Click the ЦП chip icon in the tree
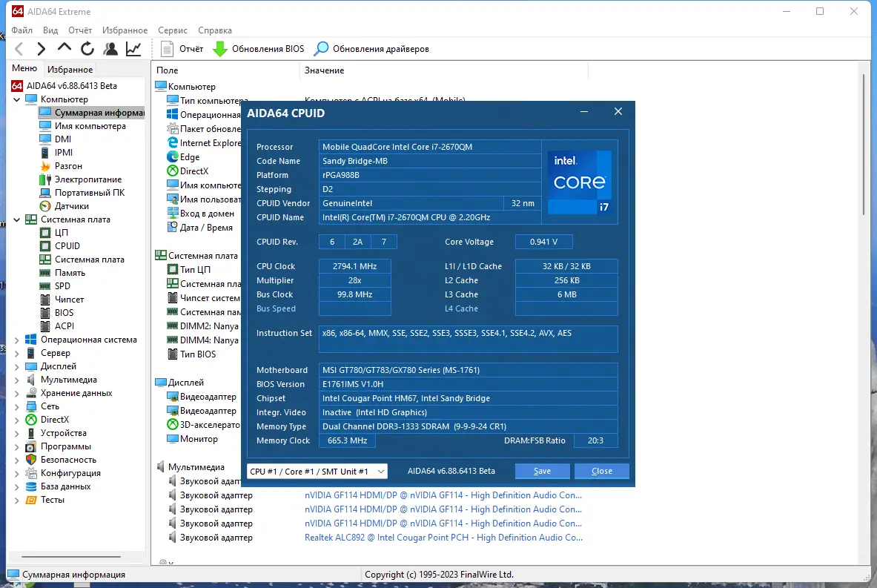Screen dimensions: 877x588 click(45, 233)
